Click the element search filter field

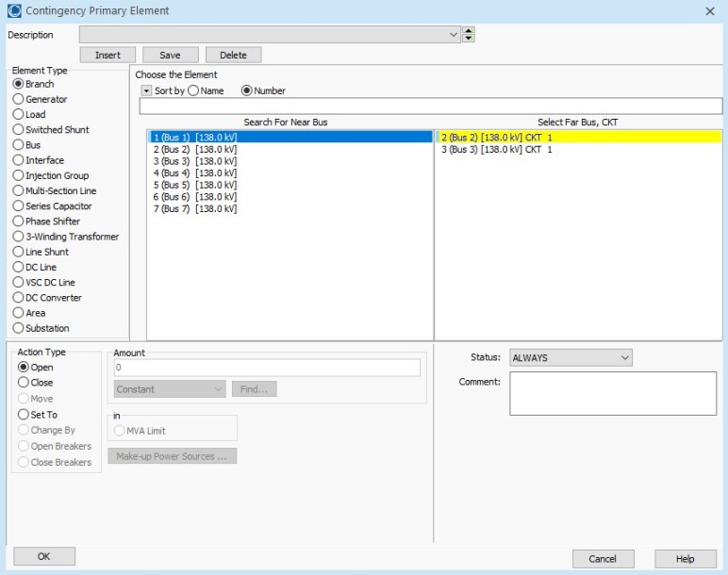pos(430,107)
